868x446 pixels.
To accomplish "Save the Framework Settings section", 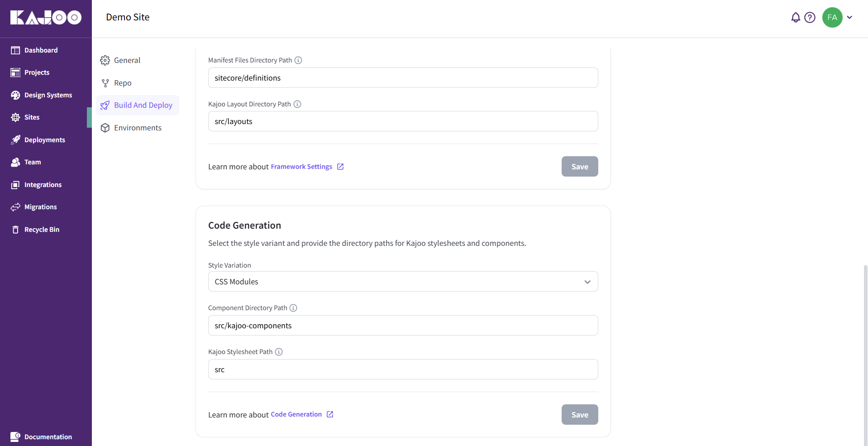I will pos(580,167).
